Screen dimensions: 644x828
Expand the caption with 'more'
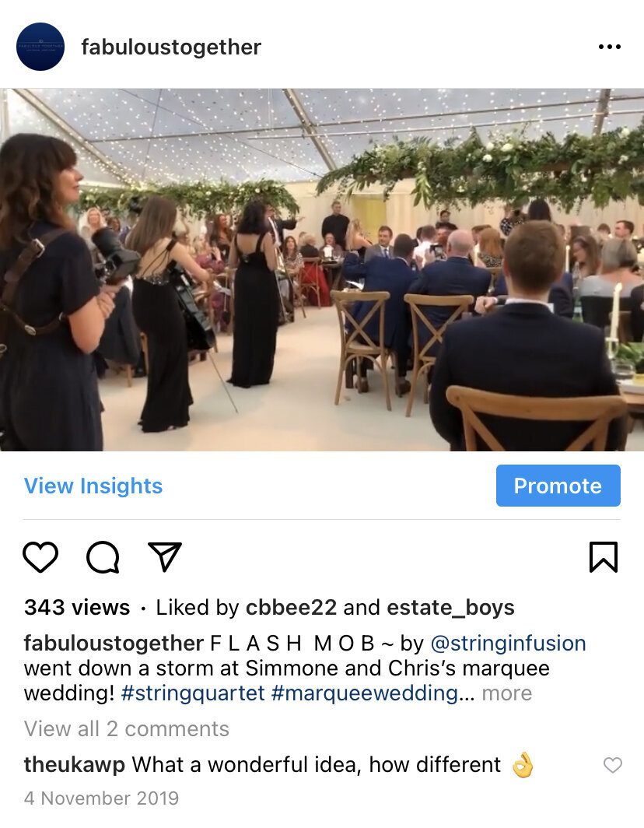click(x=507, y=693)
